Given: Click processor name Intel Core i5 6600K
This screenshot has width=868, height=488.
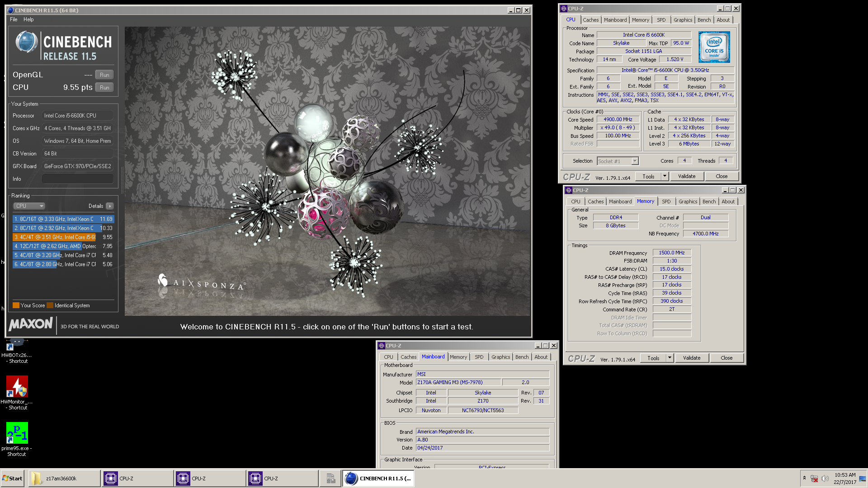Looking at the screenshot, I should [644, 35].
